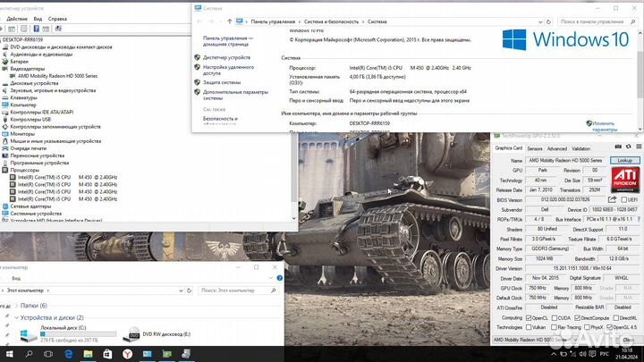Click control panel search field
The height and width of the screenshot is (362, 644).
(x=598, y=21)
